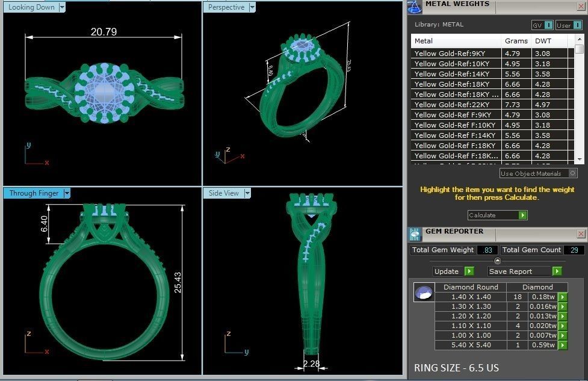This screenshot has height=381, width=588.
Task: Click the 2.28 band width dimension label
Action: point(312,364)
